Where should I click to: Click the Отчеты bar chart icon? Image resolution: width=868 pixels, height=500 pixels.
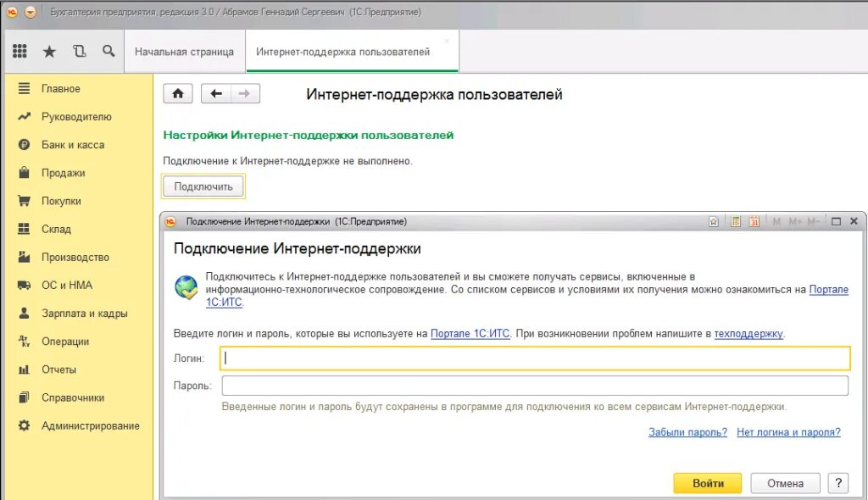click(x=24, y=369)
